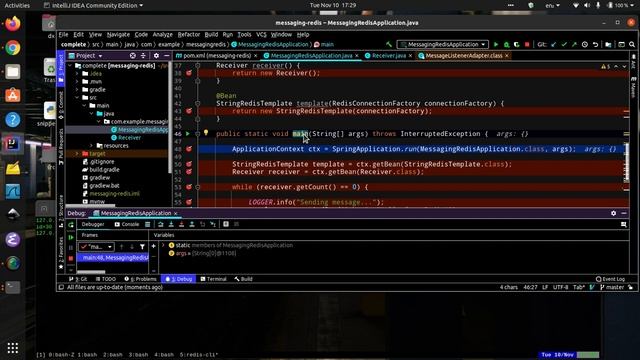Toggle breakpoint on line 43
The image size is (640, 360).
point(189,111)
